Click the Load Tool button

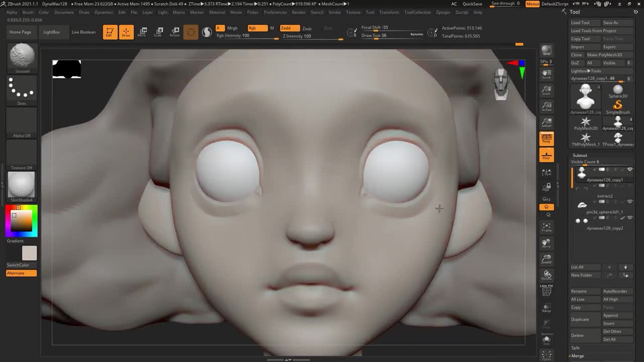pyautogui.click(x=585, y=23)
